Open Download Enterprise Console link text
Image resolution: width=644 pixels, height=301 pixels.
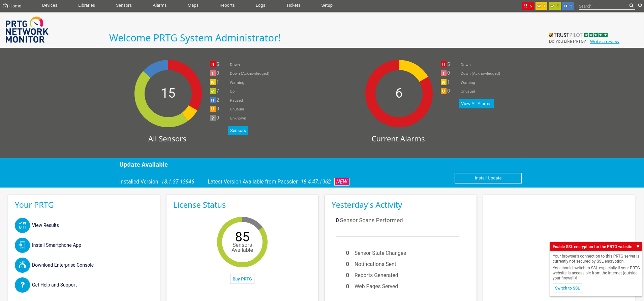[x=63, y=265]
